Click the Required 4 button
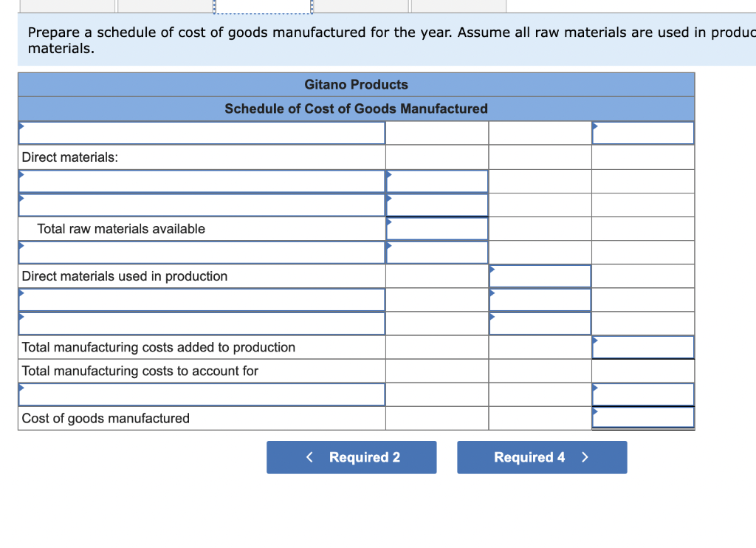756x548 pixels. pyautogui.click(x=542, y=456)
